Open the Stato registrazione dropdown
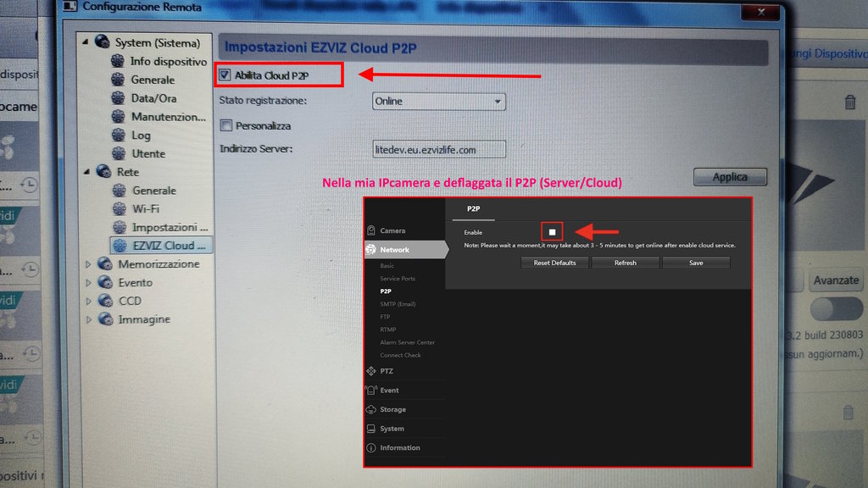The height and width of the screenshot is (488, 868). tap(439, 102)
